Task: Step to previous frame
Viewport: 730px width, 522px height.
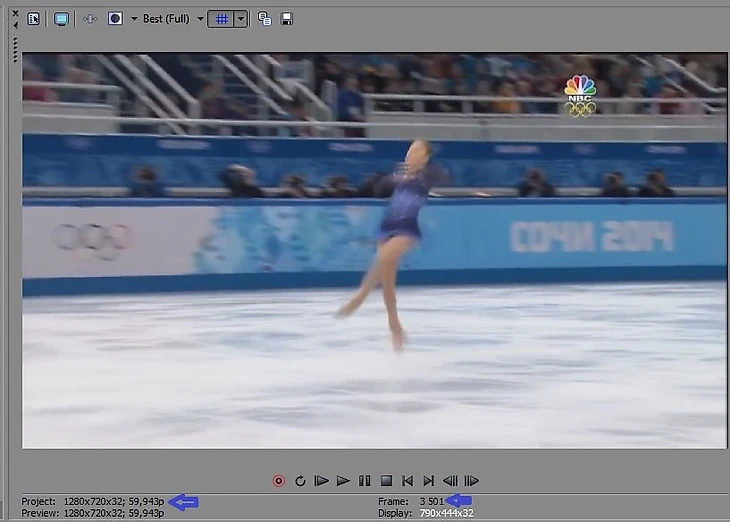Action: tap(450, 481)
